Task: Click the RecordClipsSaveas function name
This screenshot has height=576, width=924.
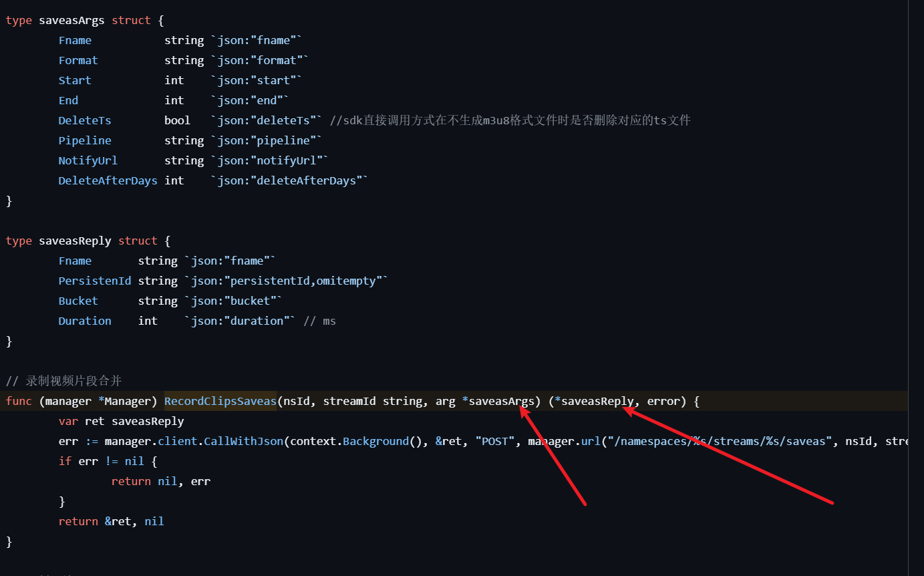Action: pos(220,401)
